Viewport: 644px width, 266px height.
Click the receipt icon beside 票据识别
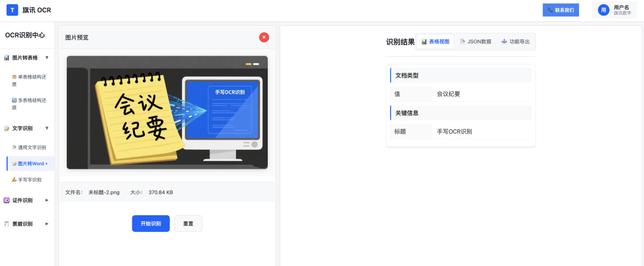[x=7, y=224]
